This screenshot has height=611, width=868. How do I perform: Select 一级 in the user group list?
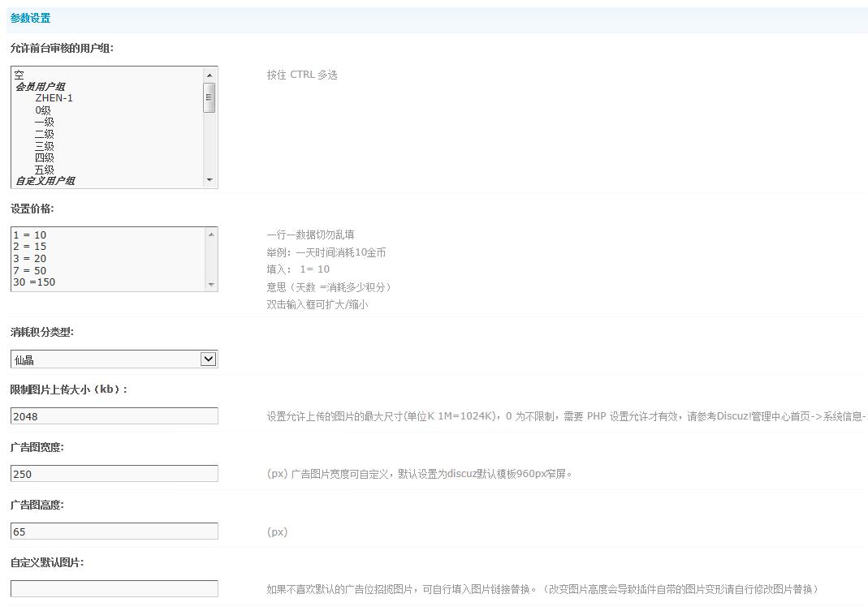(44, 122)
